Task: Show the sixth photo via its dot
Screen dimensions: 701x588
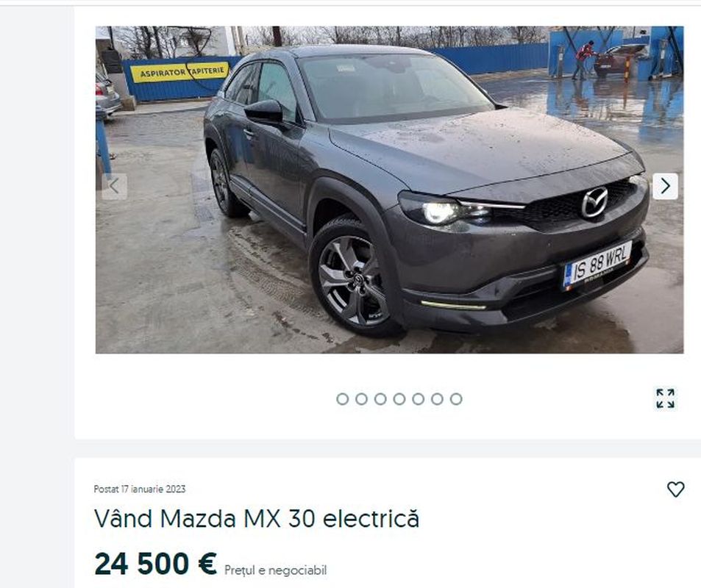Action: click(x=437, y=399)
